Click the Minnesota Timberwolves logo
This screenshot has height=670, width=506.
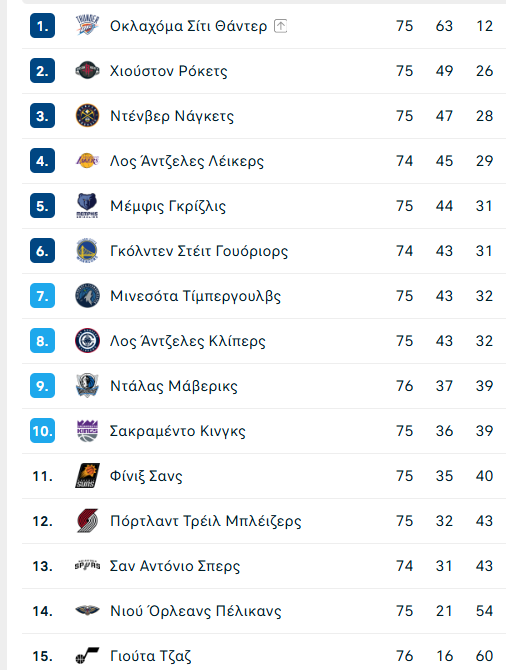(87, 296)
